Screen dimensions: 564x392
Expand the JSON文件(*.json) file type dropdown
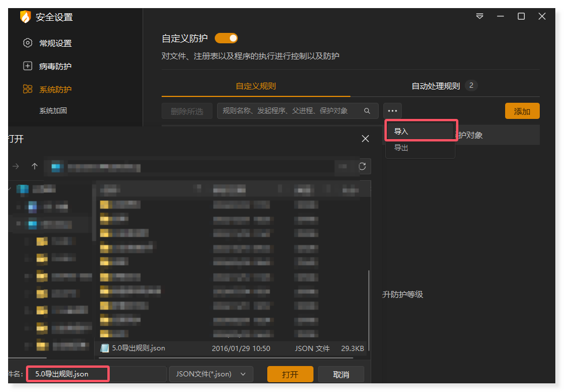211,374
